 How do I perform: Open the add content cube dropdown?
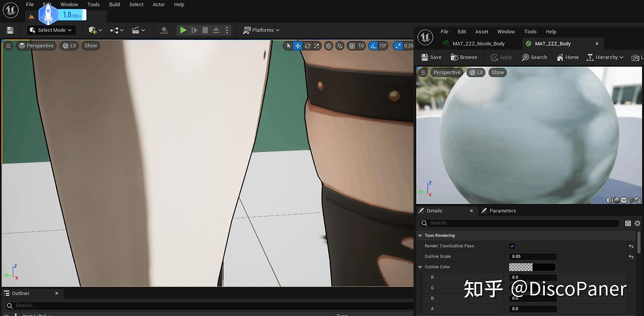[x=95, y=30]
